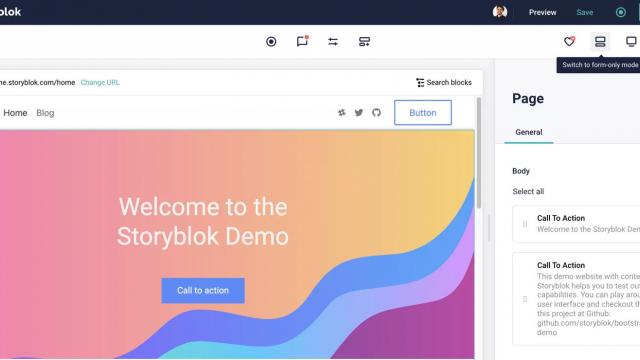Click the desktop monitor view icon

[631, 42]
